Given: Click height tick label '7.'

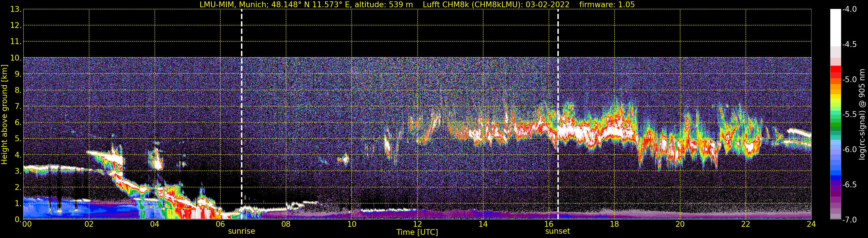Looking at the screenshot, I should point(18,107).
